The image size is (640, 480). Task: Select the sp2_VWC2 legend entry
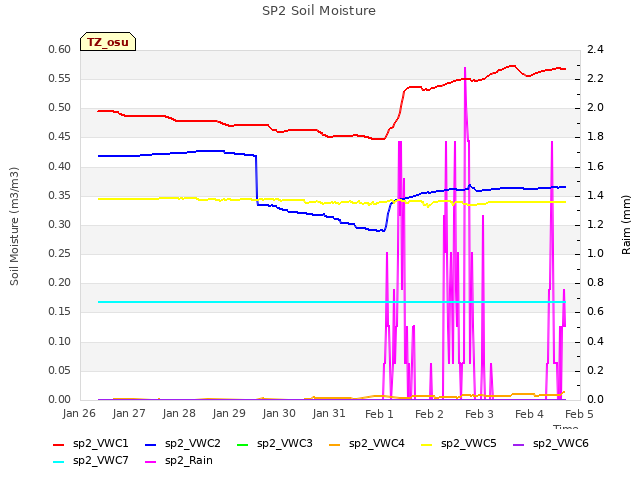[182, 444]
